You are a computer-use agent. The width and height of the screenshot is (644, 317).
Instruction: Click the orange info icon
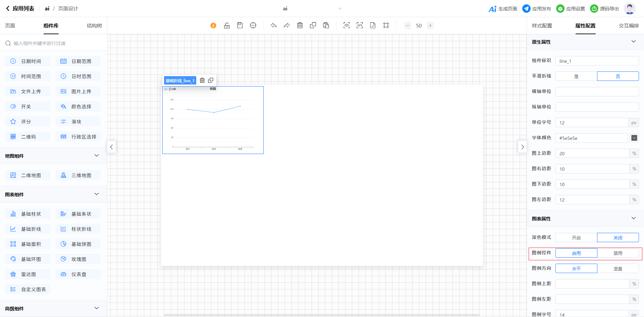point(213,25)
